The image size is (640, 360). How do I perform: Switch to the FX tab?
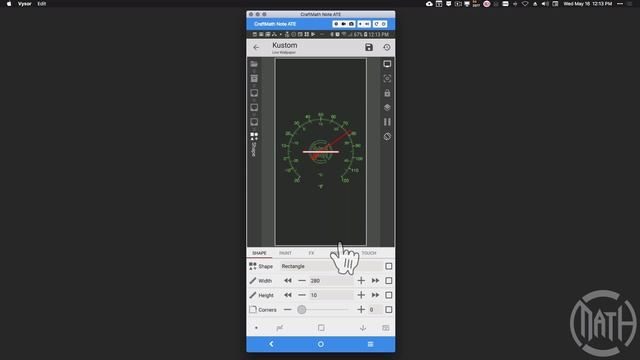click(311, 253)
